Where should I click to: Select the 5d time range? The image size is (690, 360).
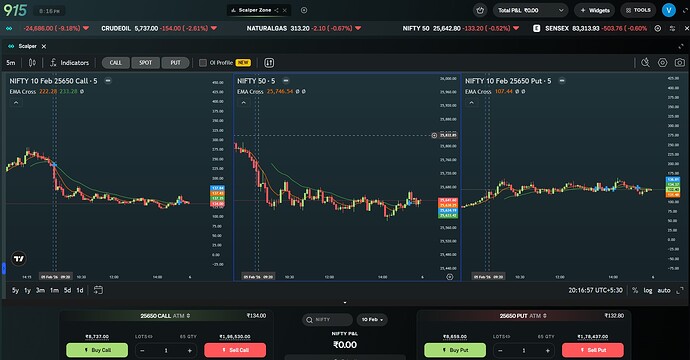click(67, 290)
